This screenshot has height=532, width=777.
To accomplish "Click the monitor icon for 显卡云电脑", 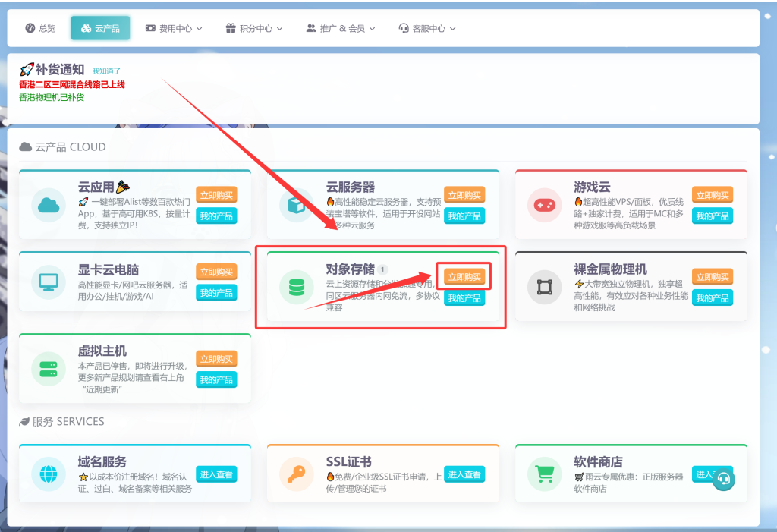I will [49, 282].
